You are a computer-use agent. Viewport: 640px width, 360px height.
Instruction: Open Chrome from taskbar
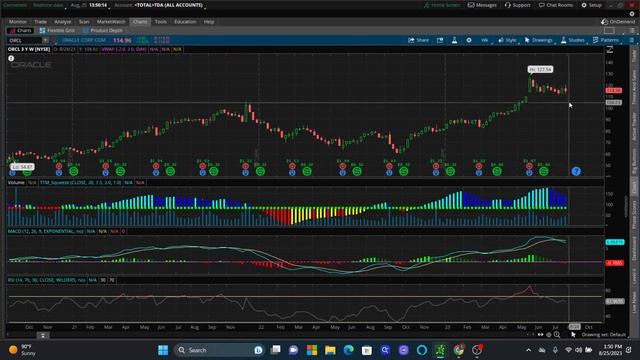458,350
